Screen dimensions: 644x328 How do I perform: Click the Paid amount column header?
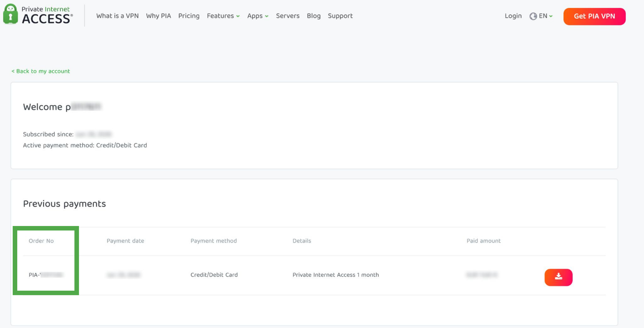pos(483,241)
